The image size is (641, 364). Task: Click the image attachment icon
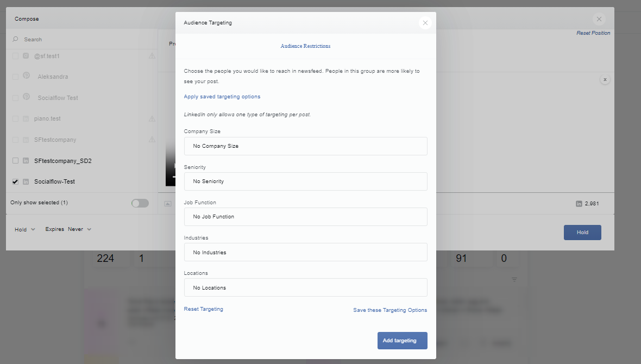[x=168, y=204]
